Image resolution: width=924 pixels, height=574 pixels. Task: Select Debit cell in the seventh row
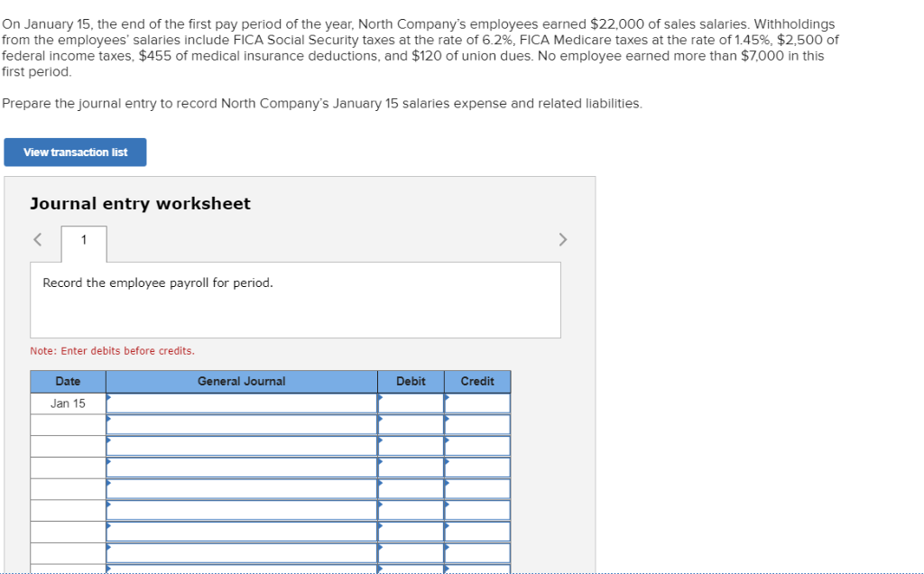pos(411,532)
